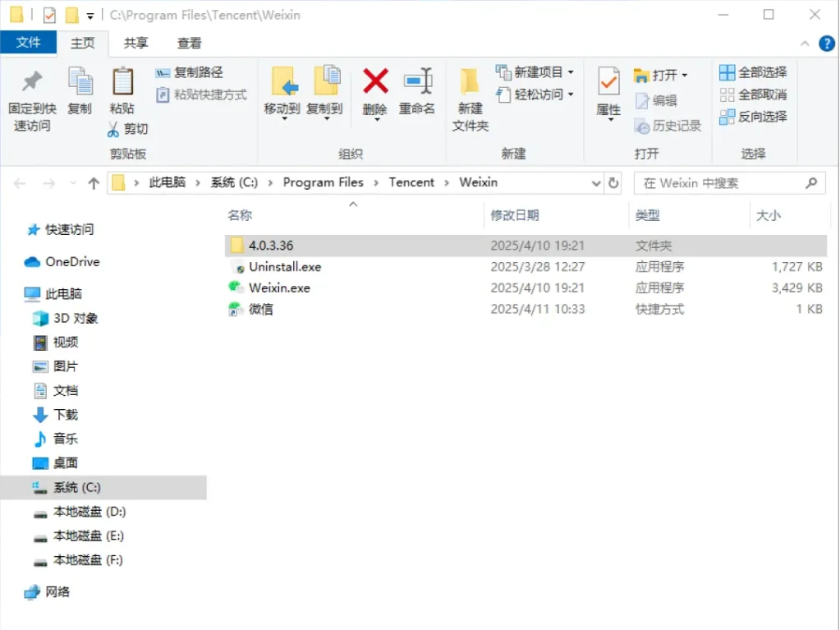The image size is (840, 630).
Task: Click Program Files in the breadcrumb
Action: (323, 182)
